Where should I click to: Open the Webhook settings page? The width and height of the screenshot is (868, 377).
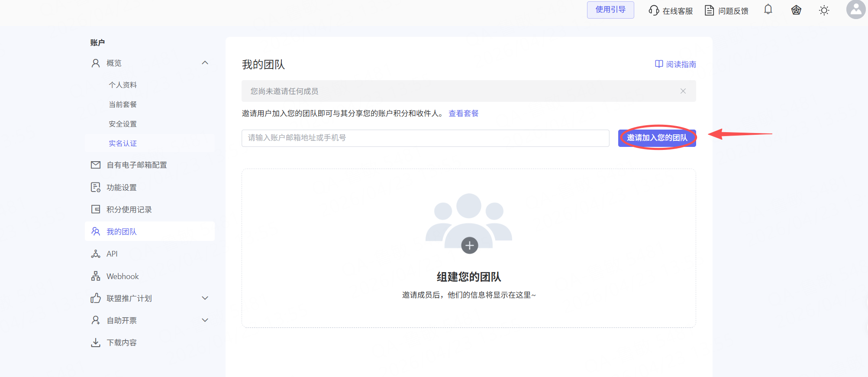[x=123, y=276]
